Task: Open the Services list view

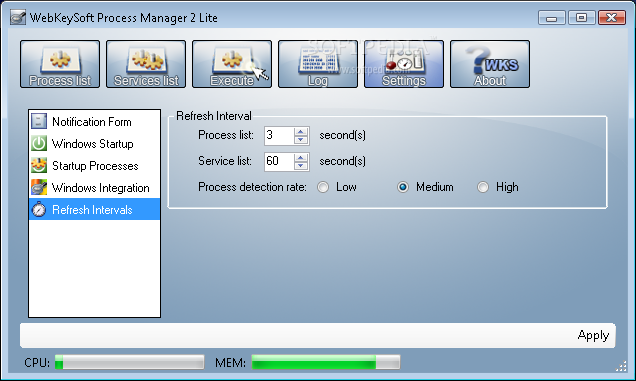Action: click(x=146, y=64)
